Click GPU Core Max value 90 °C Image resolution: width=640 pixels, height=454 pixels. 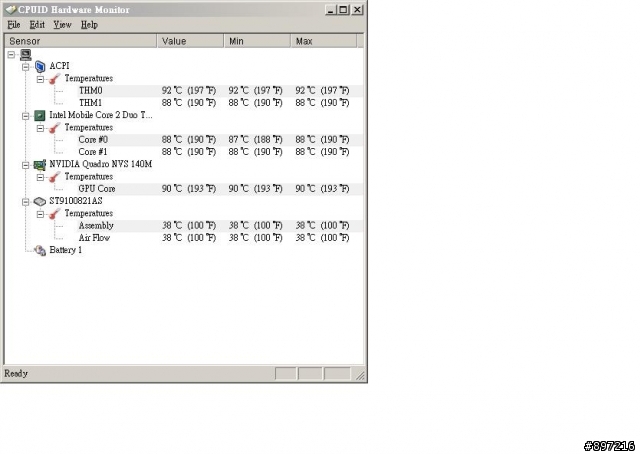pos(322,189)
